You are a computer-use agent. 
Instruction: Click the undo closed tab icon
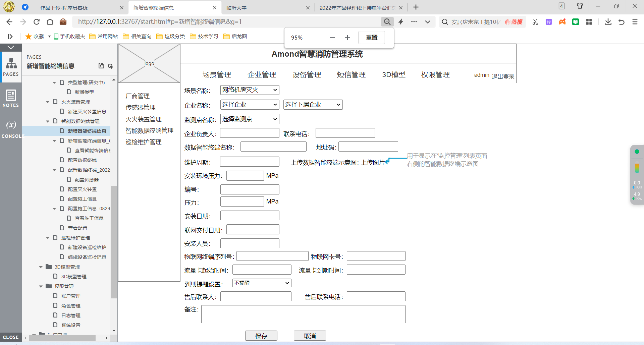pyautogui.click(x=622, y=22)
